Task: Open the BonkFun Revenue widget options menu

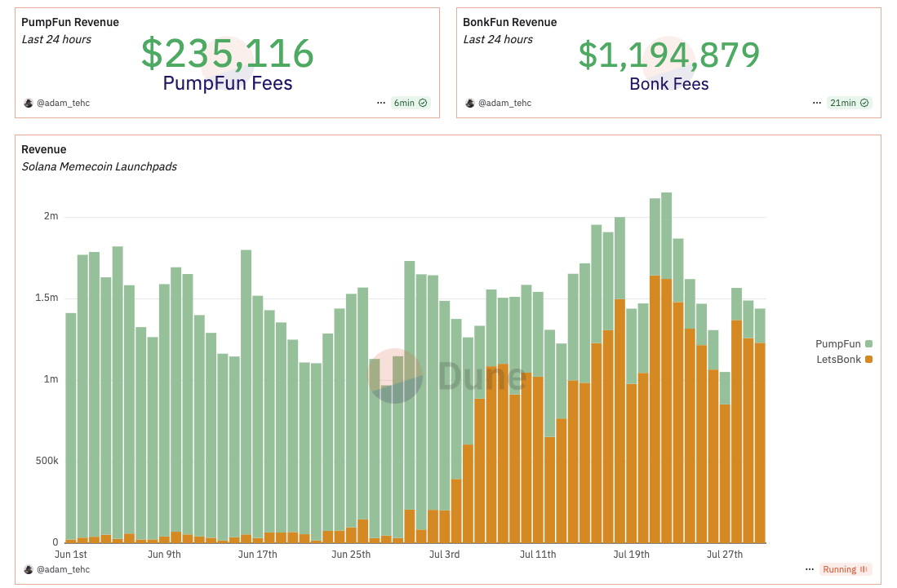Action: [816, 103]
